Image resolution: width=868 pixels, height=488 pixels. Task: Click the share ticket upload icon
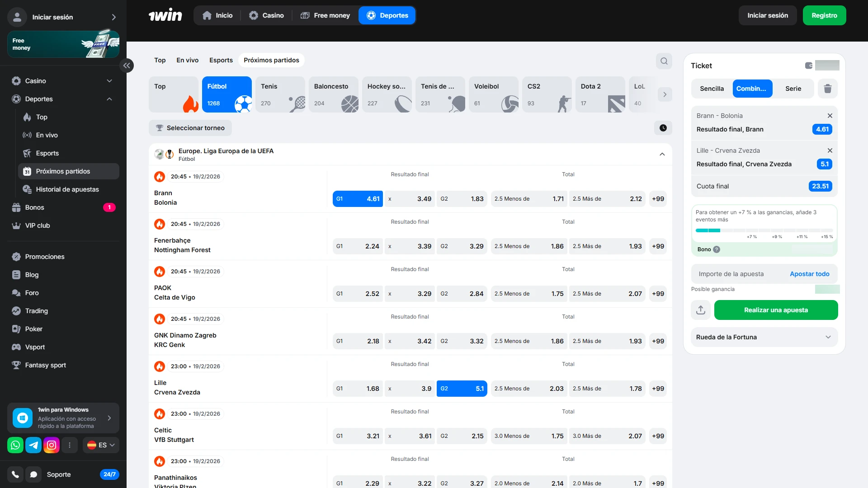[700, 310]
